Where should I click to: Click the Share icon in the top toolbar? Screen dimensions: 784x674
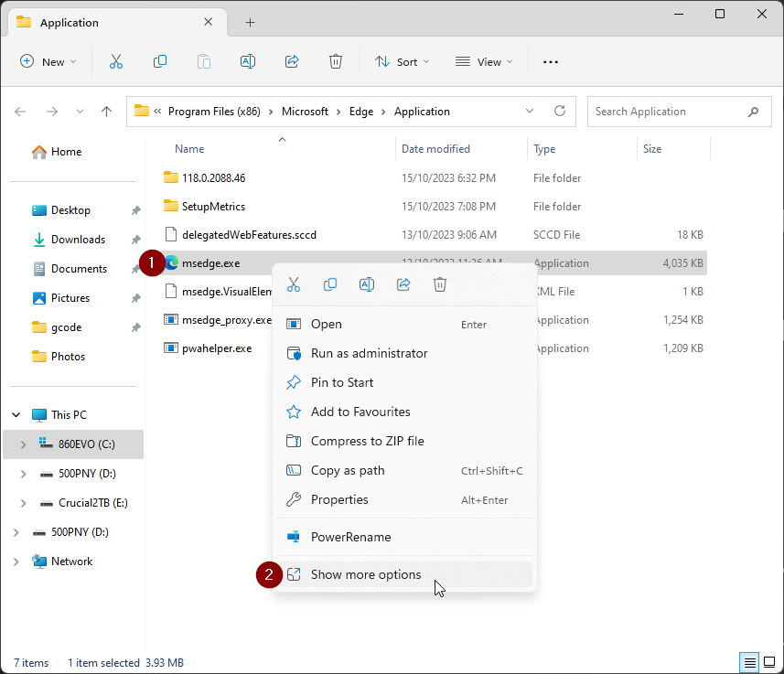292,61
